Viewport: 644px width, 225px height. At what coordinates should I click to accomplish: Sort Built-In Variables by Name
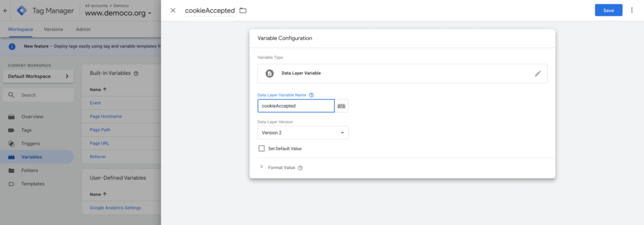tap(98, 89)
